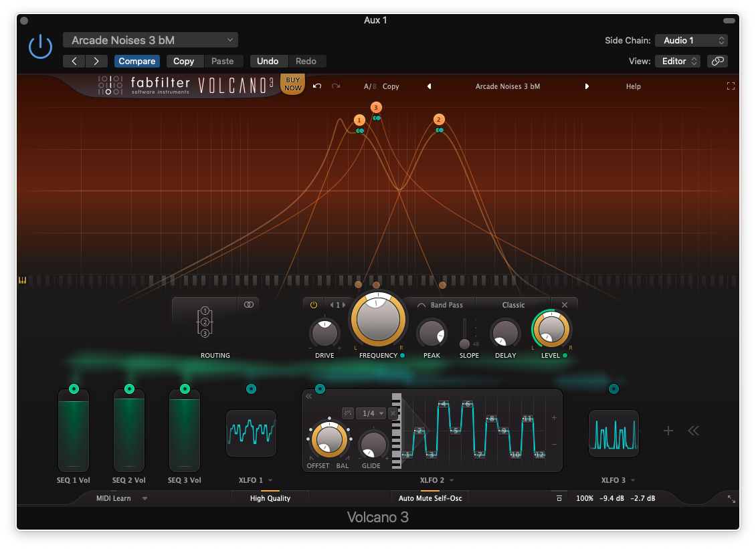
Task: Click the filter 1 enable power icon
Action: click(x=314, y=305)
